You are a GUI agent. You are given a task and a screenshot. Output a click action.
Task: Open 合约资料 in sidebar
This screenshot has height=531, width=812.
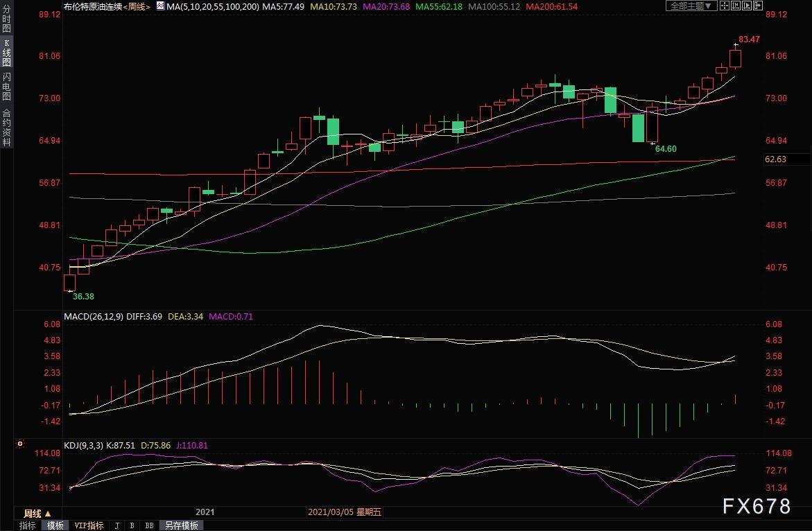pos(7,128)
